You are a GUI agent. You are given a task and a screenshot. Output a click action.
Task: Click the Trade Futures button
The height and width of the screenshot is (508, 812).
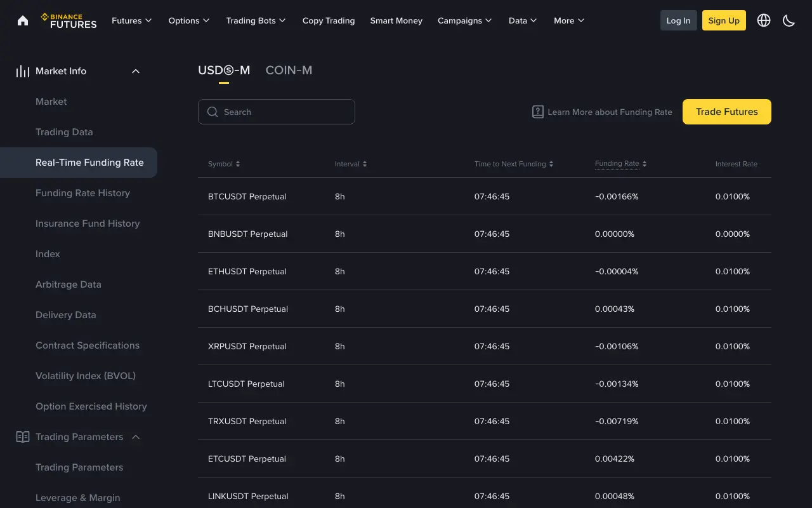(x=727, y=112)
